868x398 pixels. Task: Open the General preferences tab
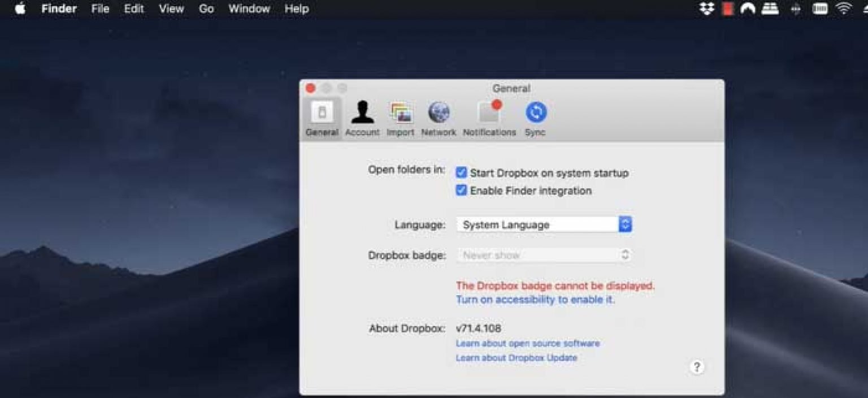click(x=322, y=119)
